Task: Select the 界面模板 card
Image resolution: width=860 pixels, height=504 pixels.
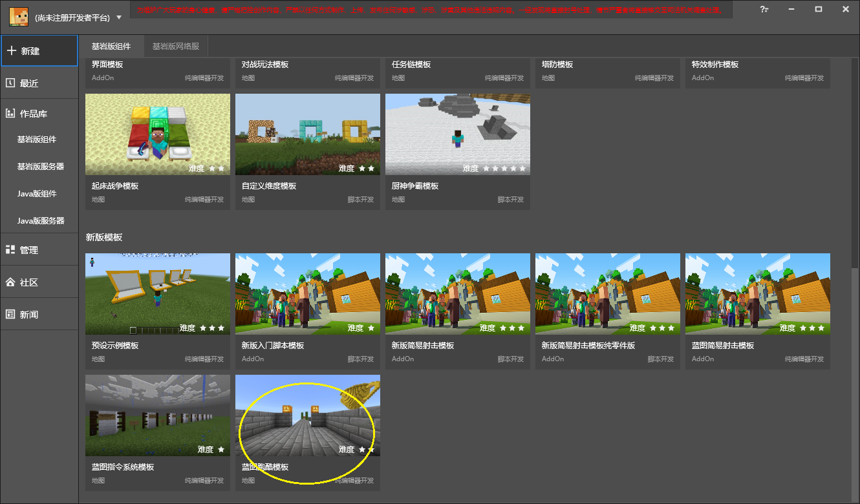Action: click(x=158, y=72)
